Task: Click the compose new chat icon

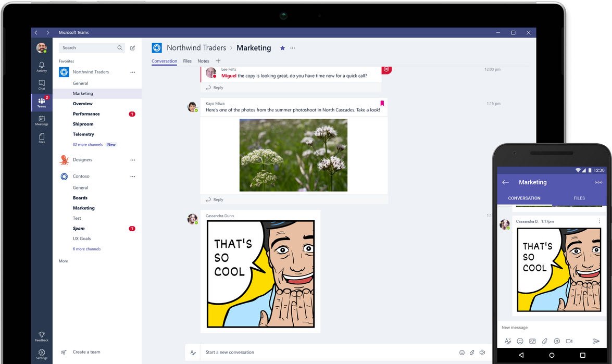Action: pos(133,48)
